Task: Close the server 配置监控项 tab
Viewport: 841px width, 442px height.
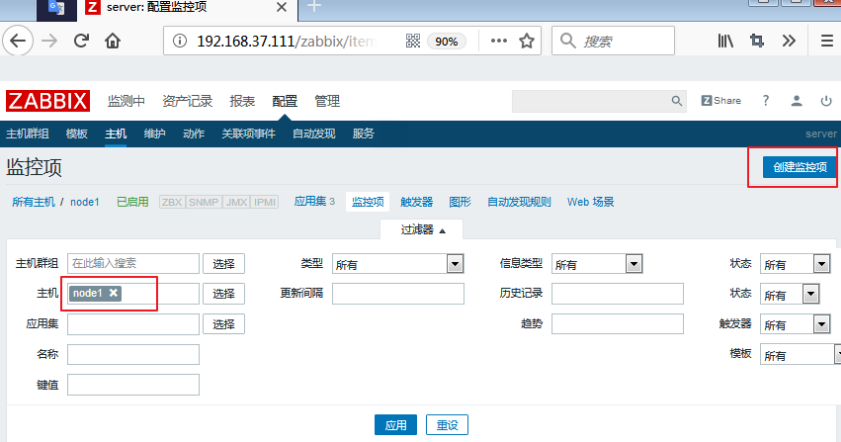Action: tap(282, 8)
